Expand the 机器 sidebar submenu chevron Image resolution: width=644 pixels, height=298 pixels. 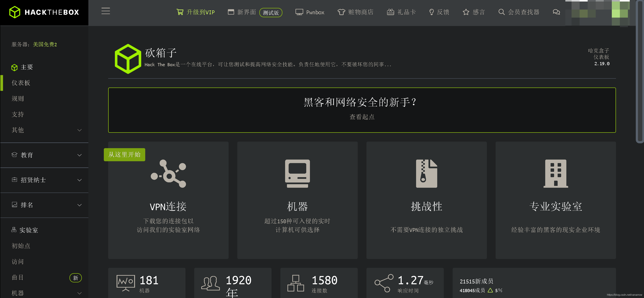click(79, 293)
